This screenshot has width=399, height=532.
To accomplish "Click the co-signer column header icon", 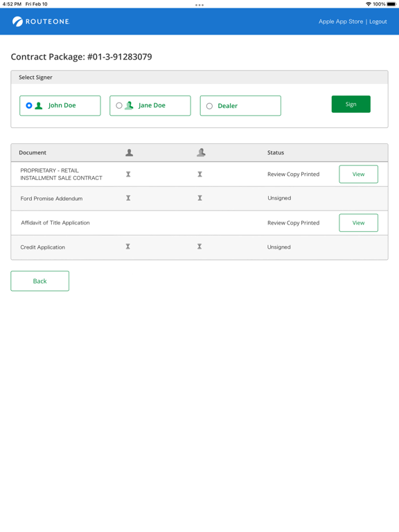I will tap(201, 152).
